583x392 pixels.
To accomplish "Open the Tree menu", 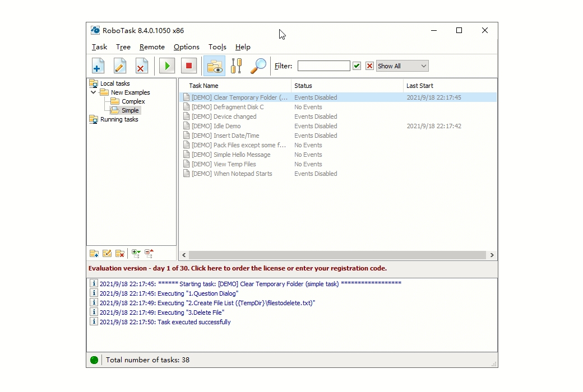I will click(x=123, y=47).
